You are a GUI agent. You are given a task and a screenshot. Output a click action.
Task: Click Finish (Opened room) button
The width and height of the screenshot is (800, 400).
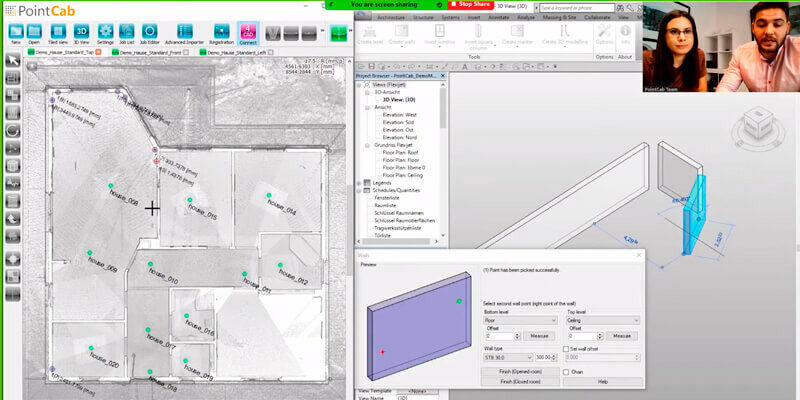[x=520, y=371]
